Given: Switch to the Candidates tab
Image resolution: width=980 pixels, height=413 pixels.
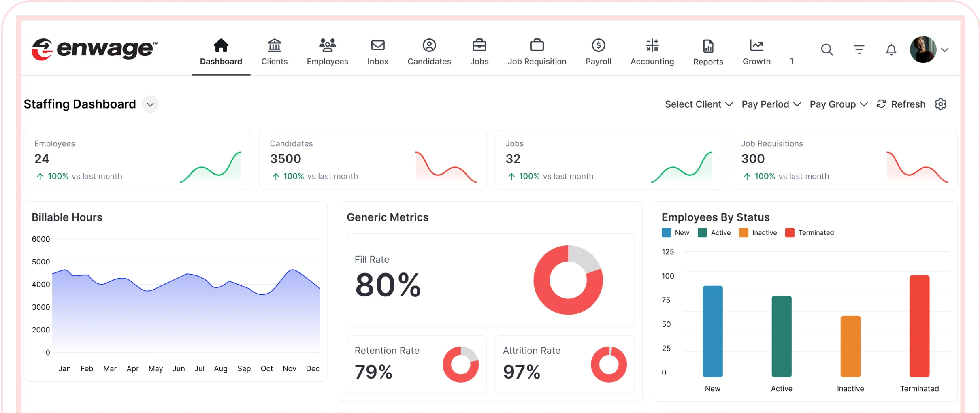Looking at the screenshot, I should (429, 52).
